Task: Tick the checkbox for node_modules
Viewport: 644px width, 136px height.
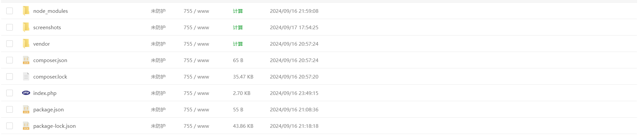Action: (10, 11)
